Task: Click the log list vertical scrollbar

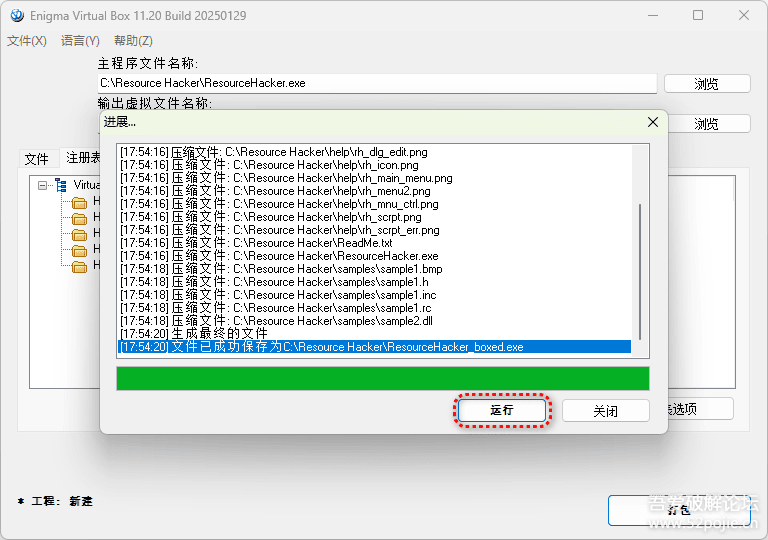Action: tap(640, 270)
